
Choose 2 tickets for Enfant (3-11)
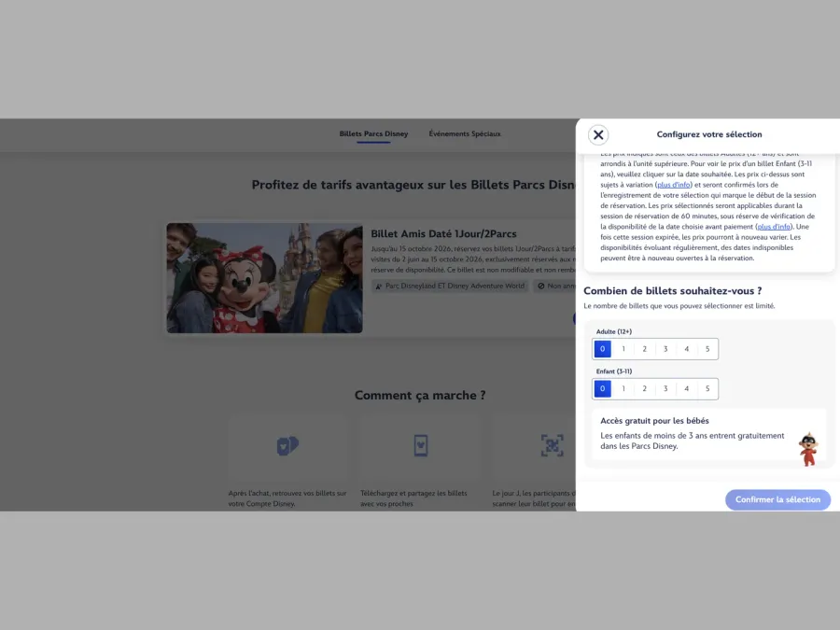(644, 388)
